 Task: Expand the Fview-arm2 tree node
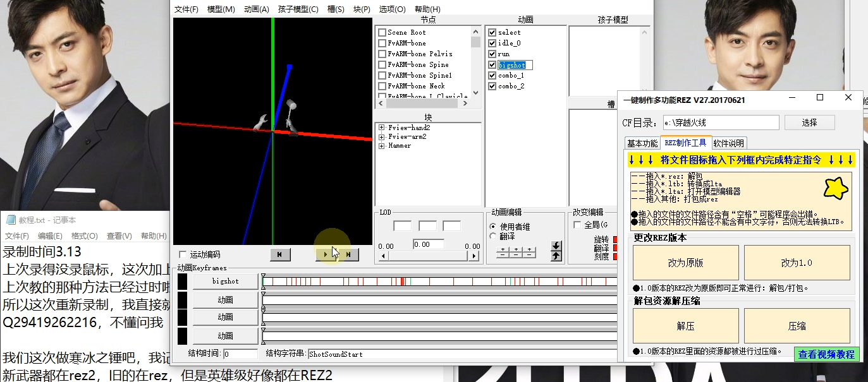[381, 136]
